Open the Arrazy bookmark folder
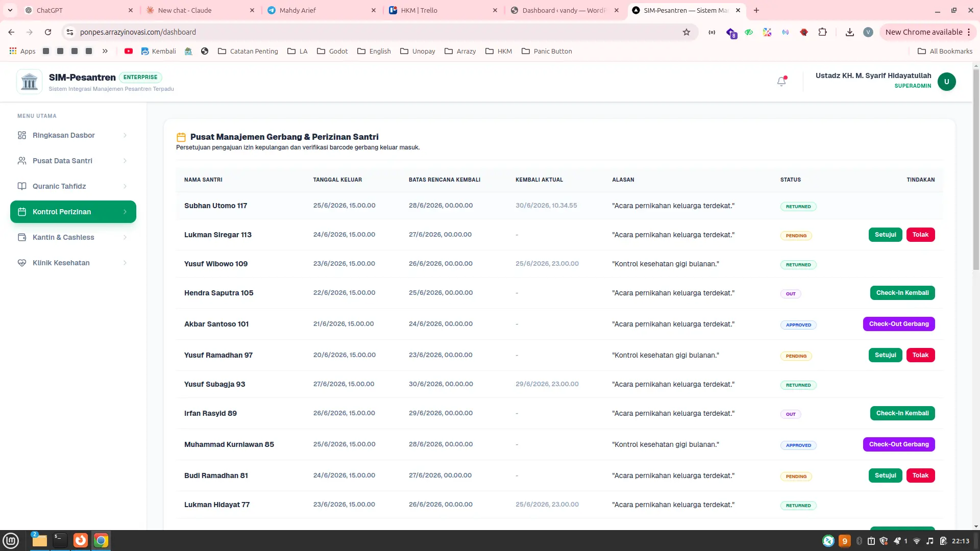Image resolution: width=980 pixels, height=551 pixels. tap(460, 51)
